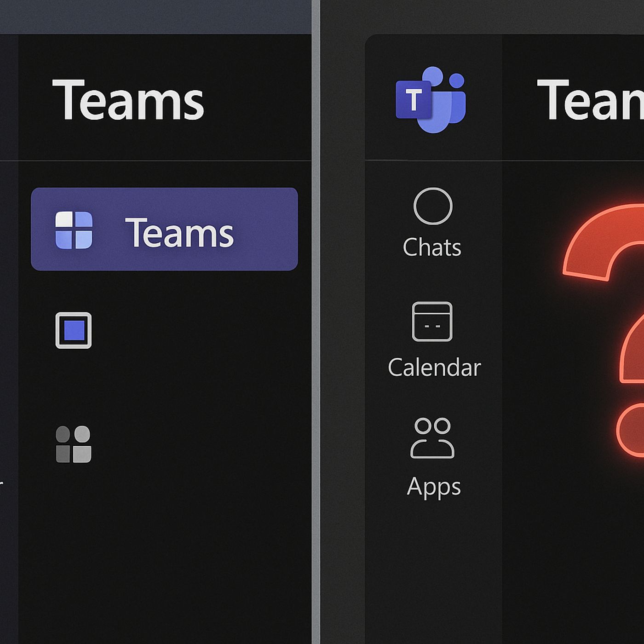Click the partial Team heading on right panel

(x=590, y=100)
